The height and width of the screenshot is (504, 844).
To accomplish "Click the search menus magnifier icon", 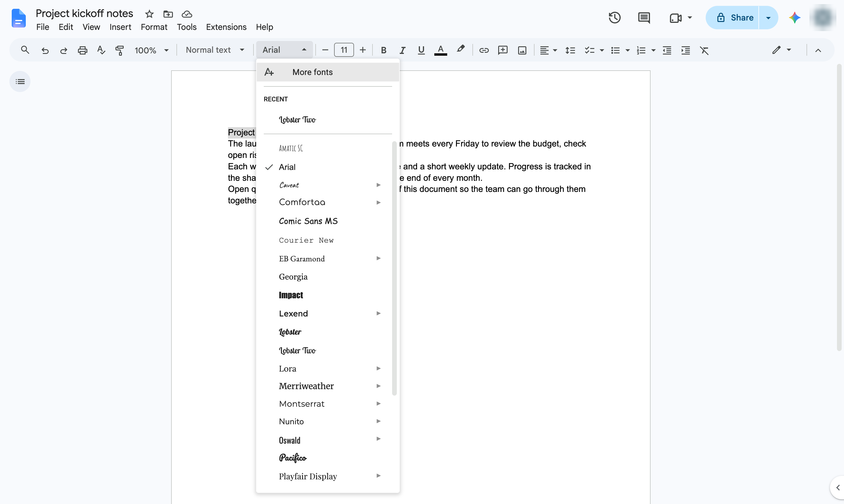I will pyautogui.click(x=25, y=50).
